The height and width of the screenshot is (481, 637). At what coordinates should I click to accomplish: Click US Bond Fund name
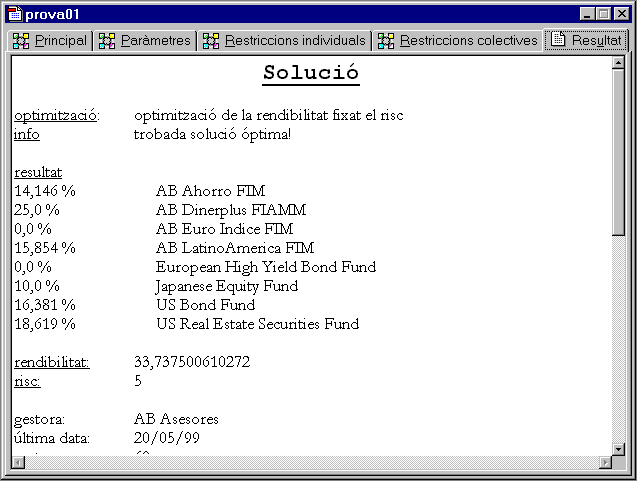(x=206, y=305)
